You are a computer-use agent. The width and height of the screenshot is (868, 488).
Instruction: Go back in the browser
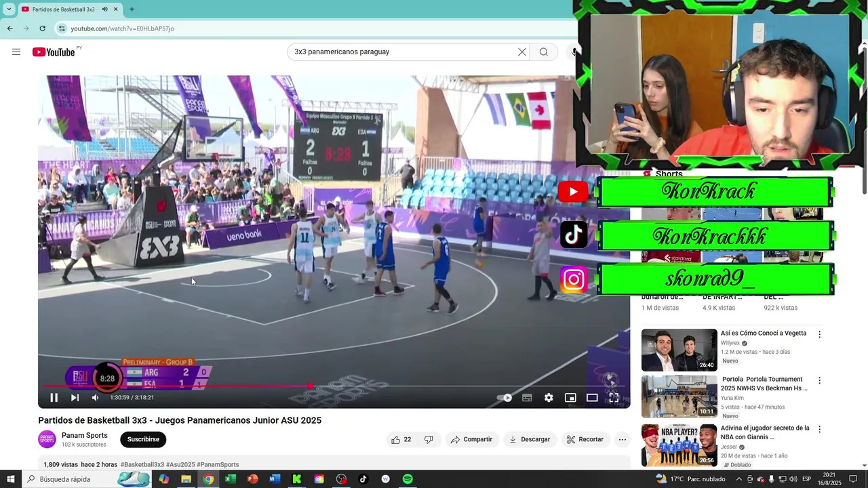coord(9,28)
